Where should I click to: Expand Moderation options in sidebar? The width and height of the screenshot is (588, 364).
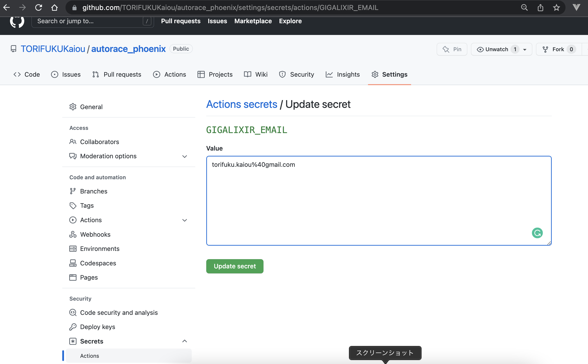pos(184,156)
